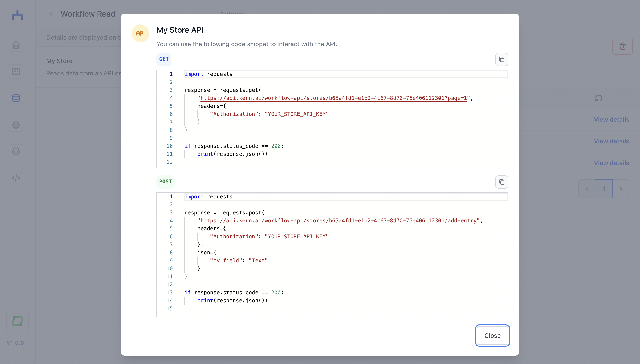Open the home page from sidebar
The height and width of the screenshot is (364, 640).
[x=16, y=45]
